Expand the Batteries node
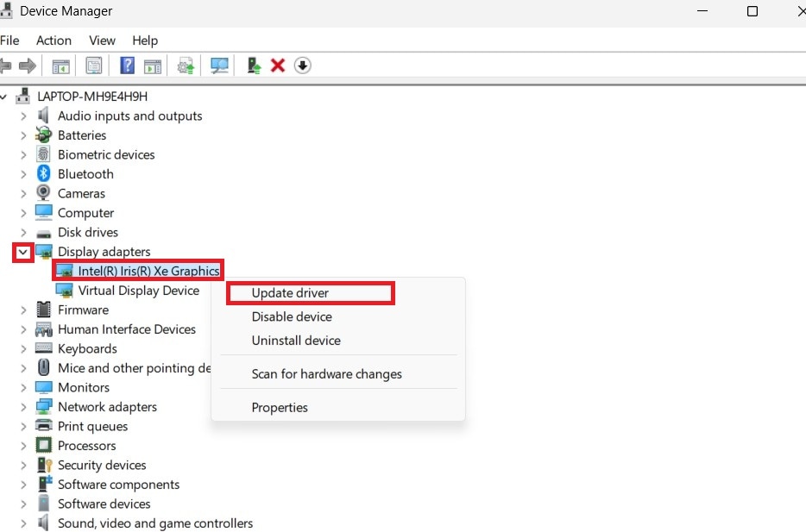Image resolution: width=806 pixels, height=532 pixels. coord(23,135)
